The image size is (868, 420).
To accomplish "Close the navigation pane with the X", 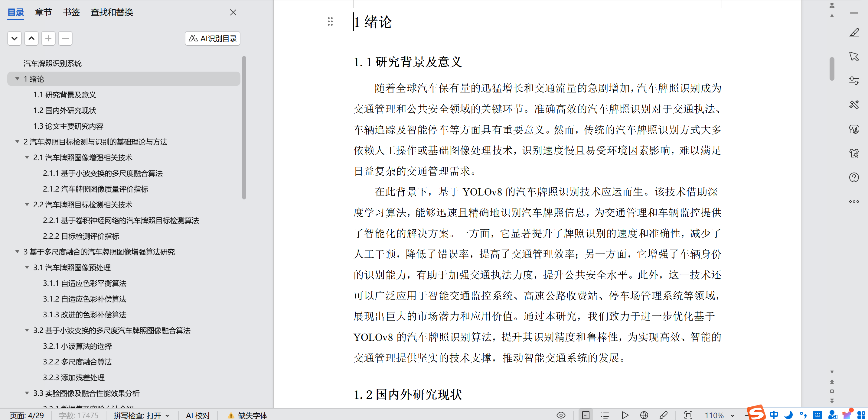I will coord(233,12).
